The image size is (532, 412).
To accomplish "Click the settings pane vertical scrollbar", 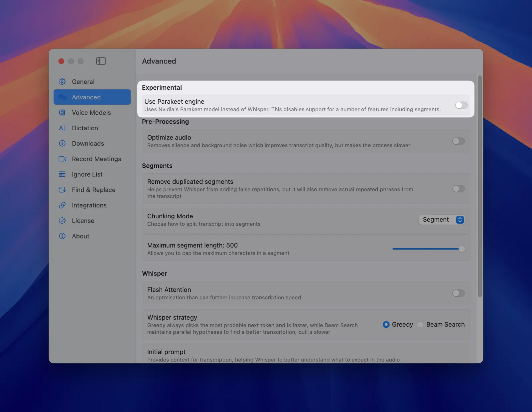I will [x=479, y=186].
